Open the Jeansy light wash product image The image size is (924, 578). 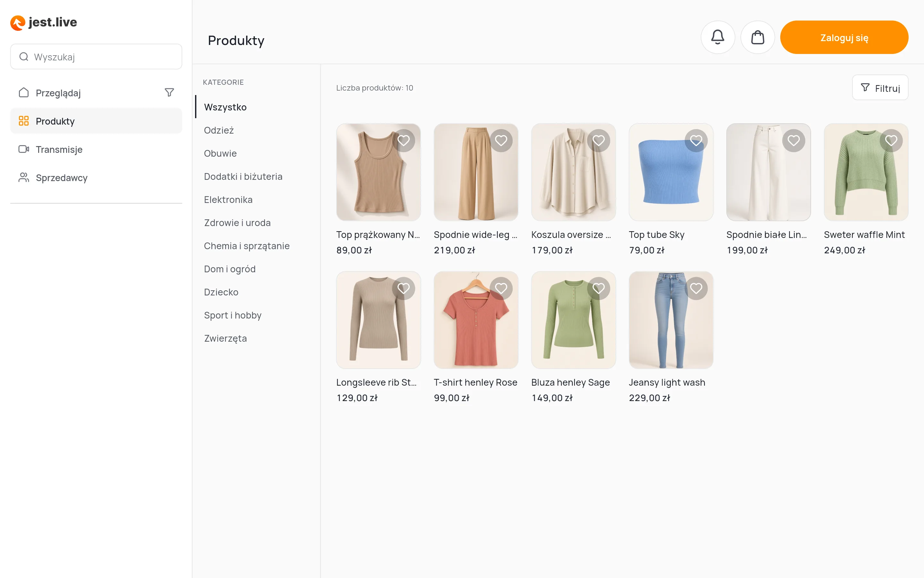(x=671, y=320)
